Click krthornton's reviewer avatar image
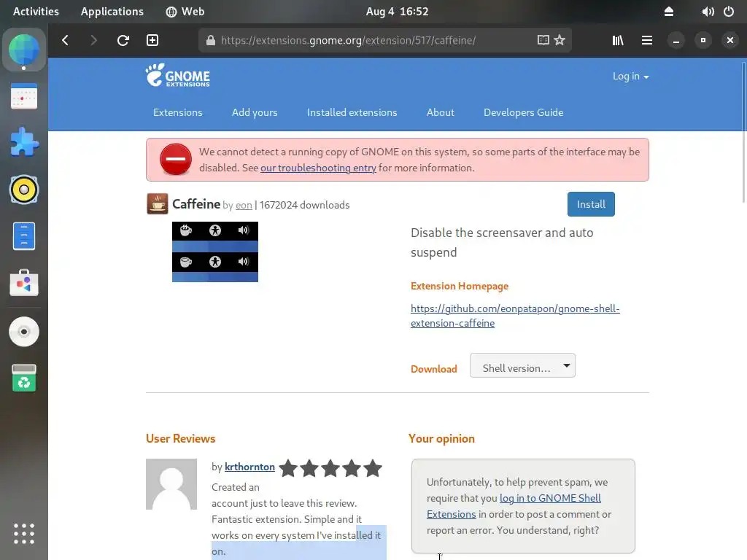Screen dimensions: 747x560 click(x=171, y=484)
